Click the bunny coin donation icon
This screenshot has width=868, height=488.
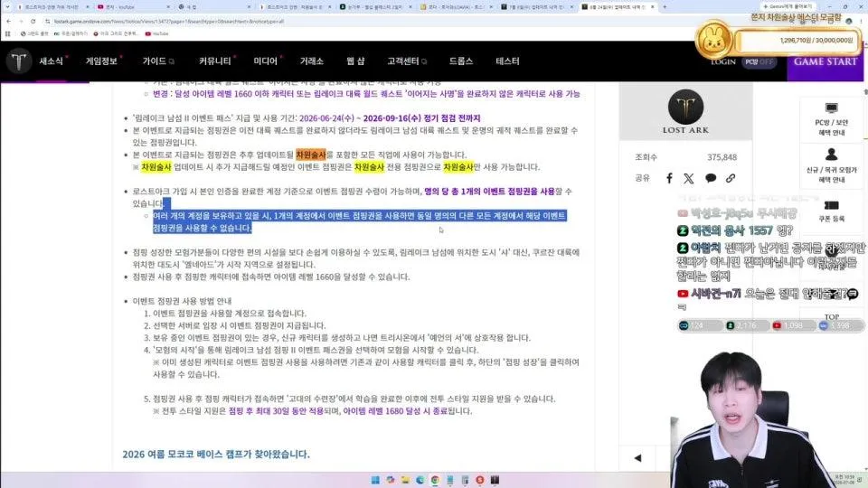click(713, 41)
